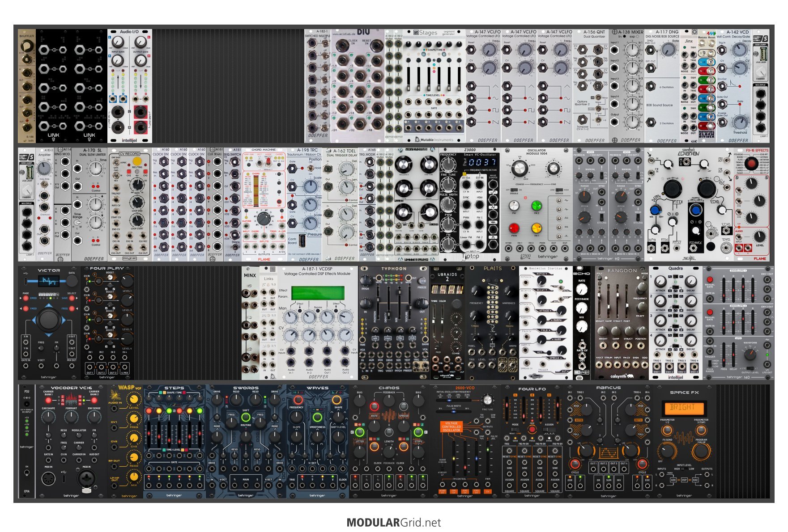Push the white PW button on Oscillator Module 1004

click(x=514, y=206)
